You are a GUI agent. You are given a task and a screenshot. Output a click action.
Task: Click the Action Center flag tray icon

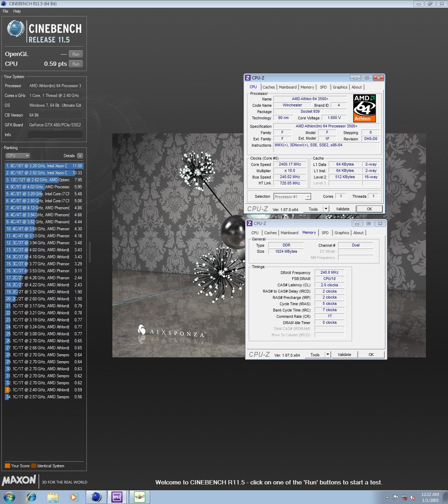pos(395,497)
